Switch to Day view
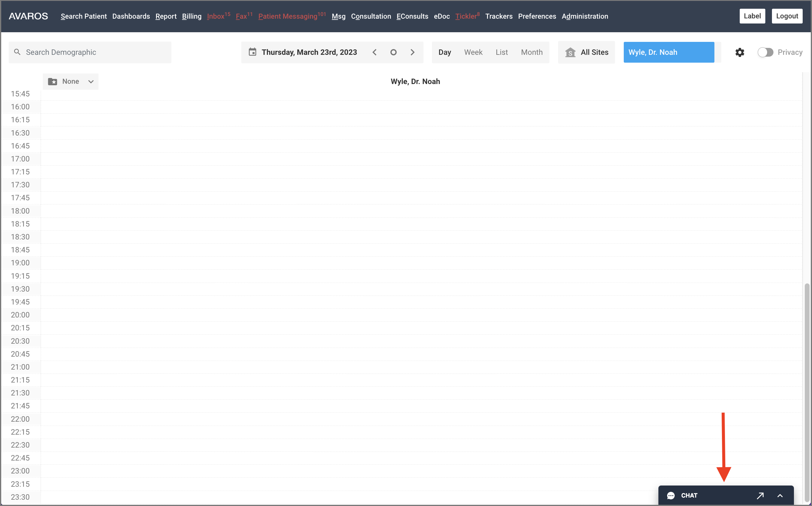 445,52
